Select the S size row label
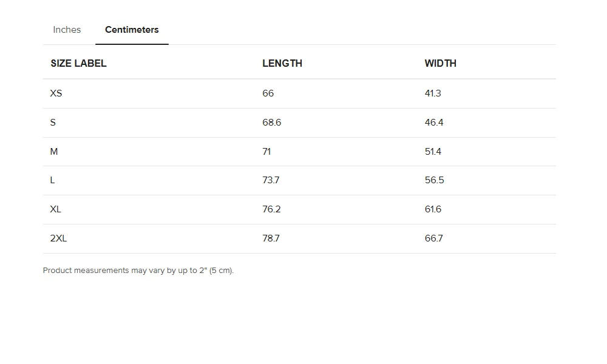Image resolution: width=607 pixels, height=364 pixels. [53, 123]
